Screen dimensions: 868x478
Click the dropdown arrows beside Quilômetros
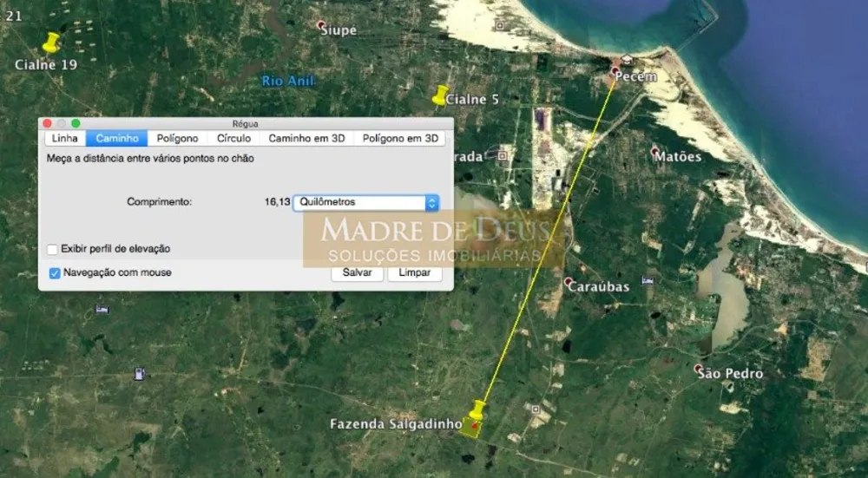coord(431,202)
